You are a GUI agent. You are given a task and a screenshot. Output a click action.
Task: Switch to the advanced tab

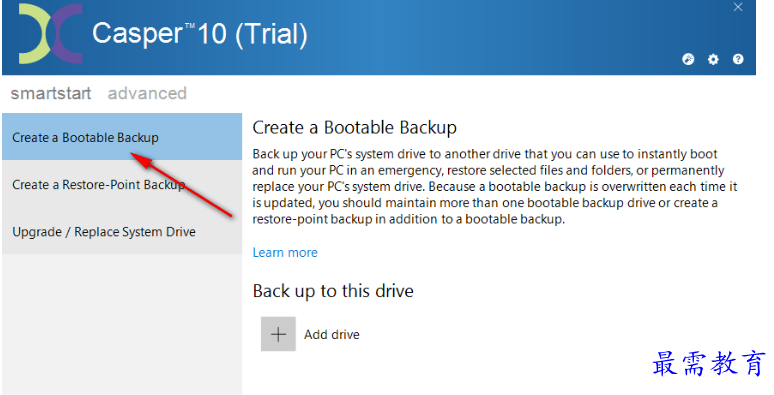pos(147,93)
